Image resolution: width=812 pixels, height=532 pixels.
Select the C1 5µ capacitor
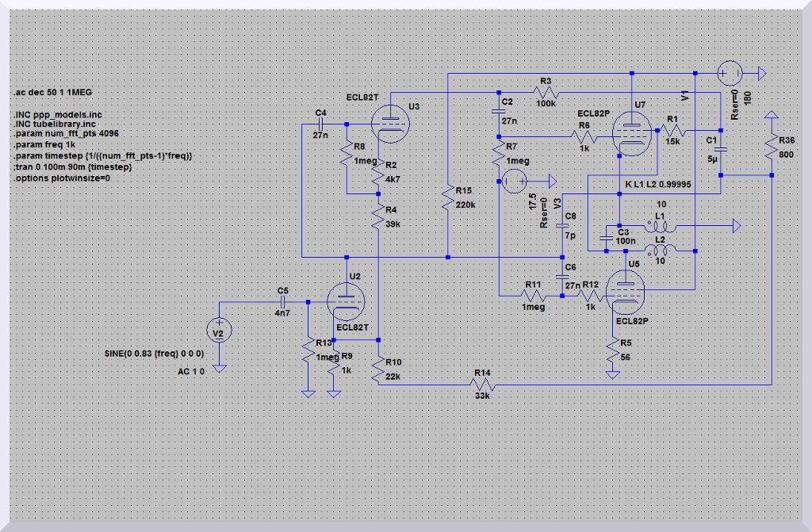720,149
